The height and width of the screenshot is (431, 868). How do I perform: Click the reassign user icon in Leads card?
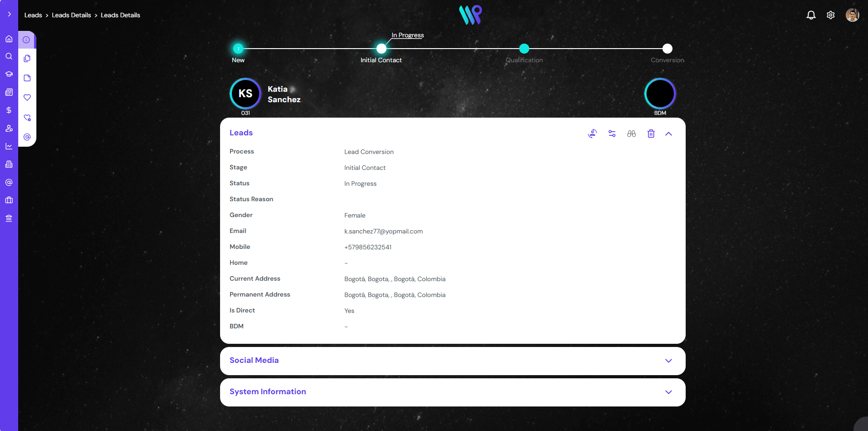point(592,134)
